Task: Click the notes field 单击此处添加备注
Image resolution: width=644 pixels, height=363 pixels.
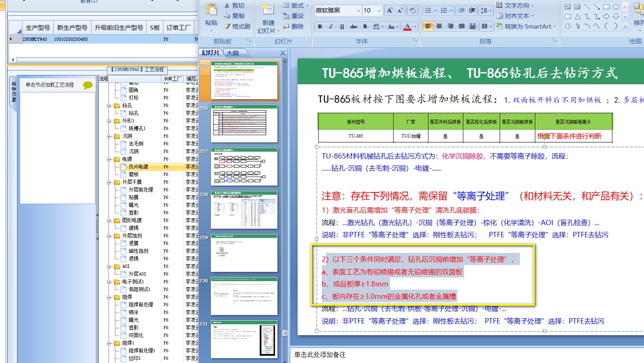Action: pos(320,355)
